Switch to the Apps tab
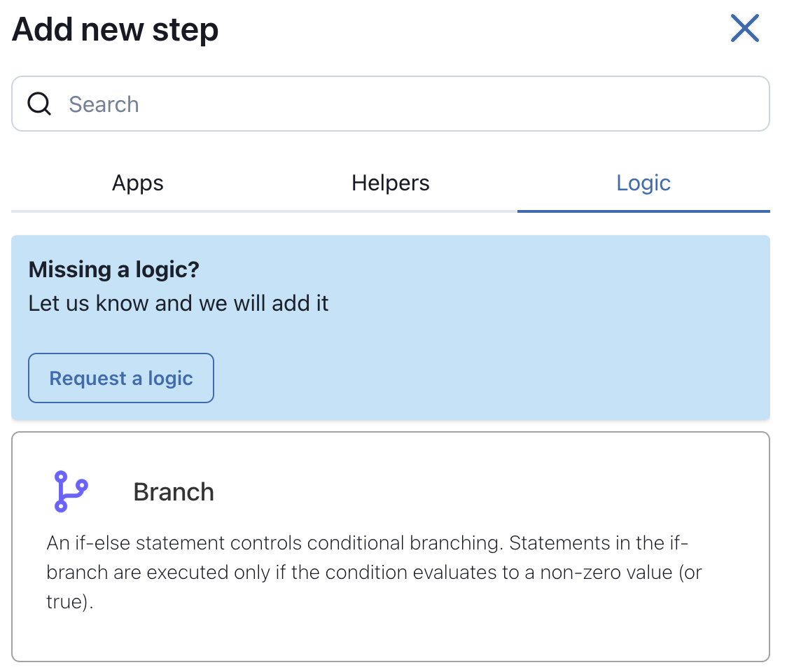 pyautogui.click(x=137, y=183)
